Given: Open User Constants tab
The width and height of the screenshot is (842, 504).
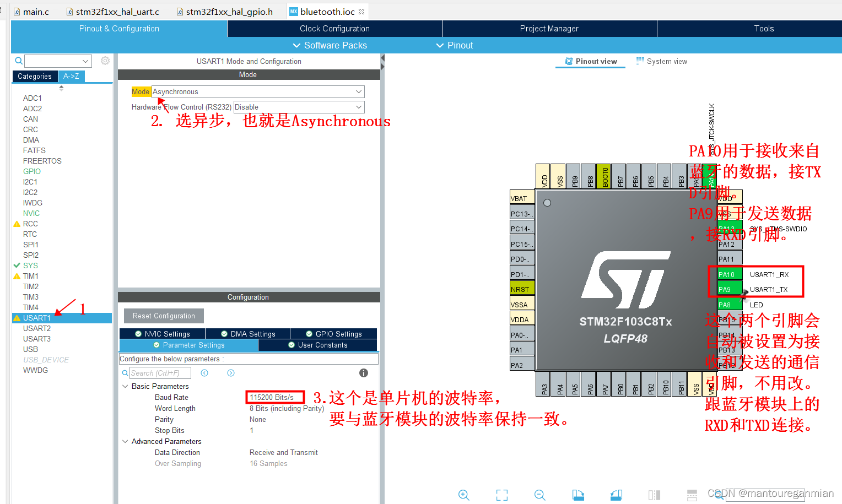Looking at the screenshot, I should [318, 345].
